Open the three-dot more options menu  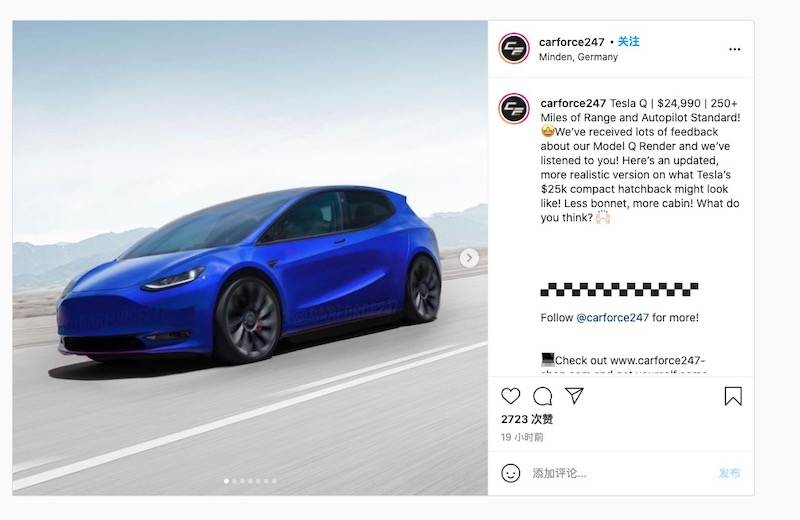tap(734, 49)
